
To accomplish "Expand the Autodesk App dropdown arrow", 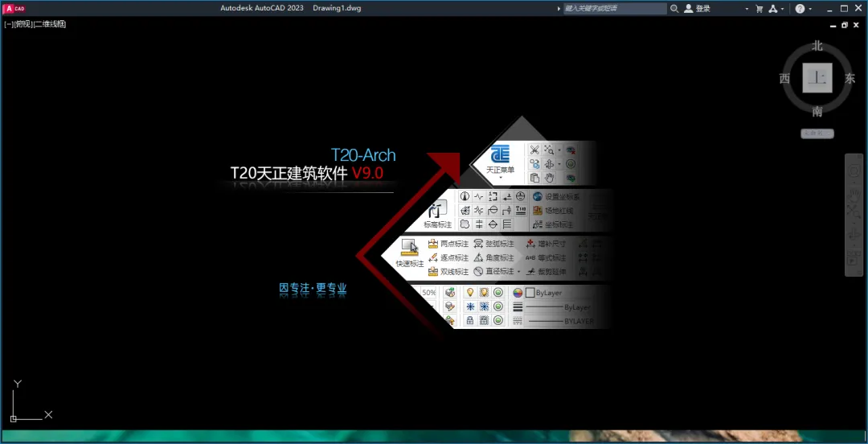I will pos(782,10).
